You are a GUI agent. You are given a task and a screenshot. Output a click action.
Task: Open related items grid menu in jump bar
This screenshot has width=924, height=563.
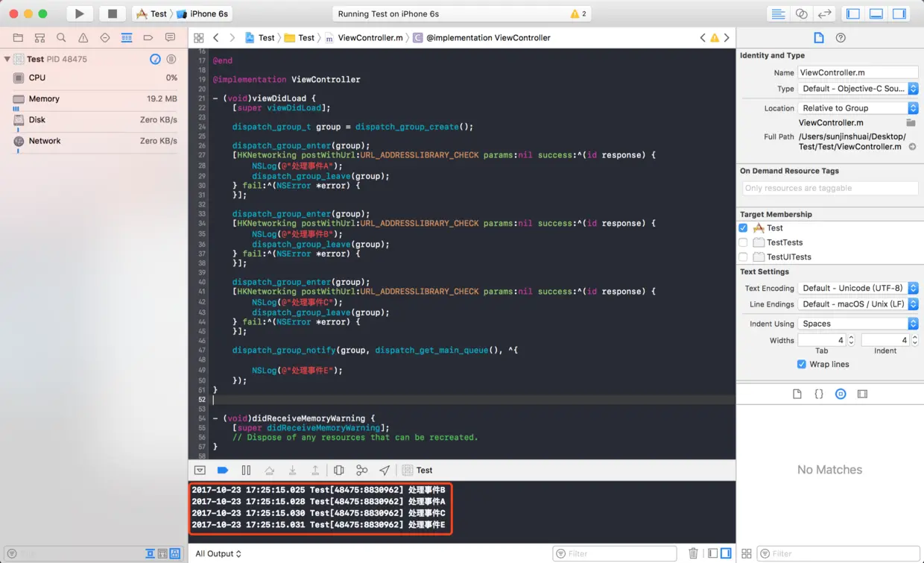[x=198, y=37]
